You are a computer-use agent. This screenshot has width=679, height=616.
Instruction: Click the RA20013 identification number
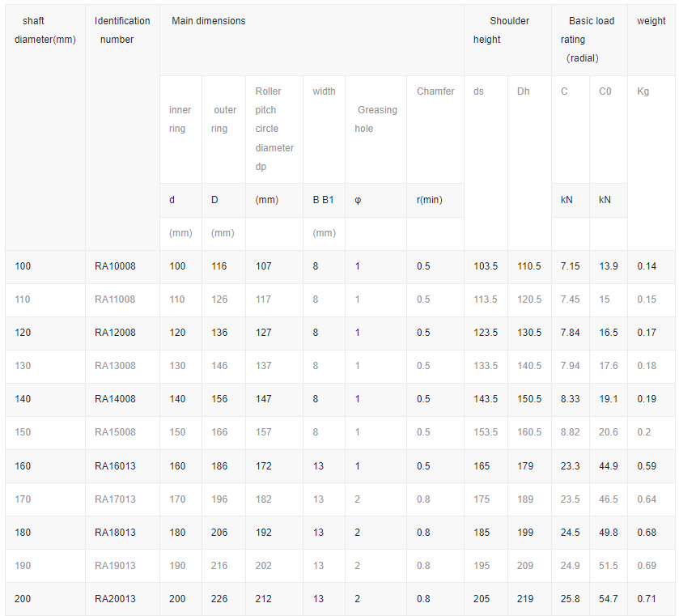point(115,599)
